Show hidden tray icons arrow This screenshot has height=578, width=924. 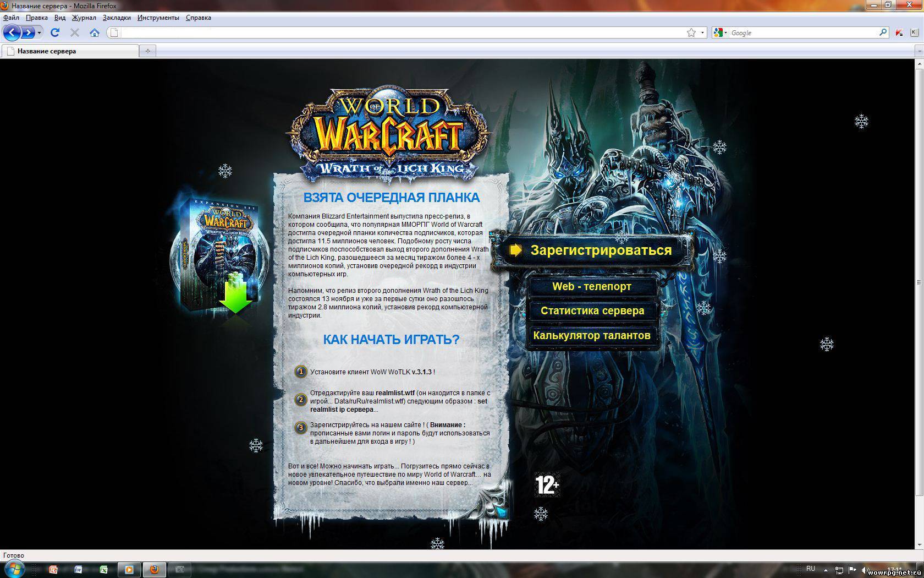[x=826, y=570]
